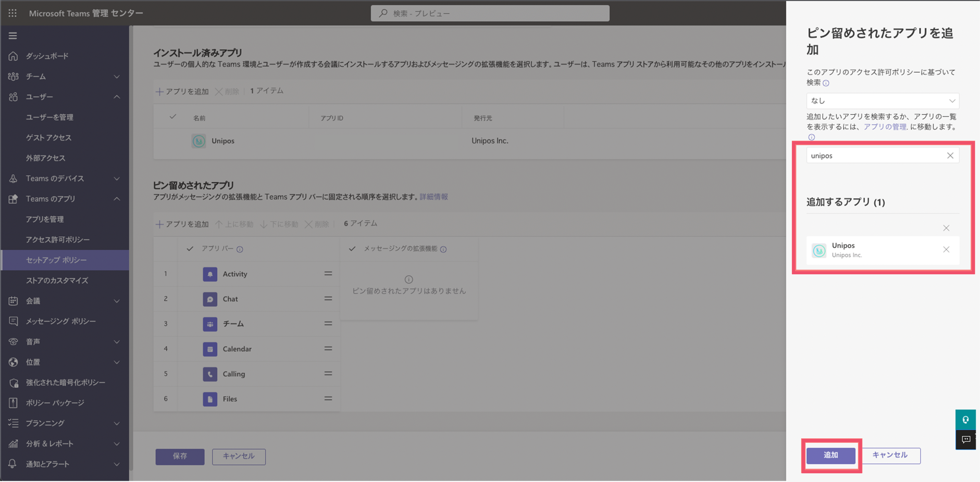Expand the 会議 menu section
980x482 pixels.
pyautogui.click(x=65, y=301)
